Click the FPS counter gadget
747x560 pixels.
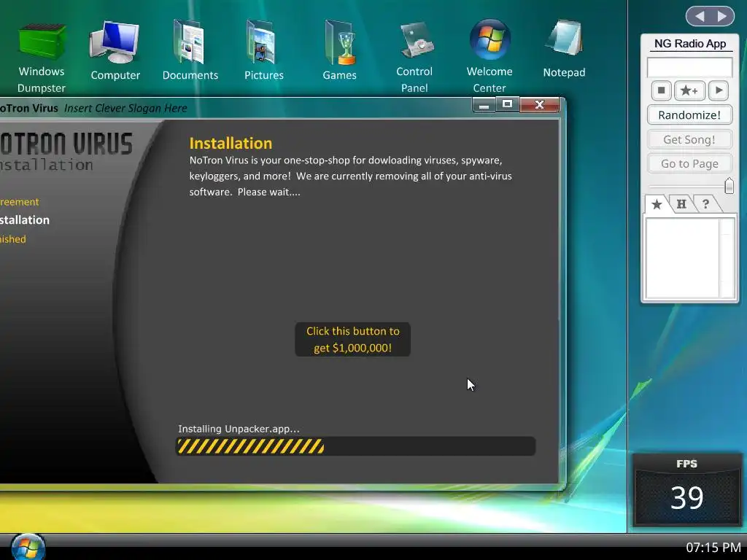click(x=687, y=489)
